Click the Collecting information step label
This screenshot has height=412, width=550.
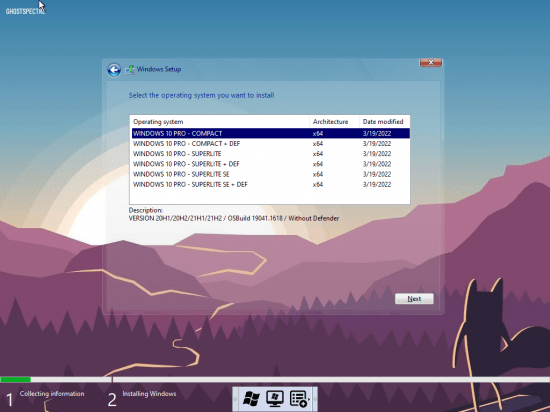[52, 394]
